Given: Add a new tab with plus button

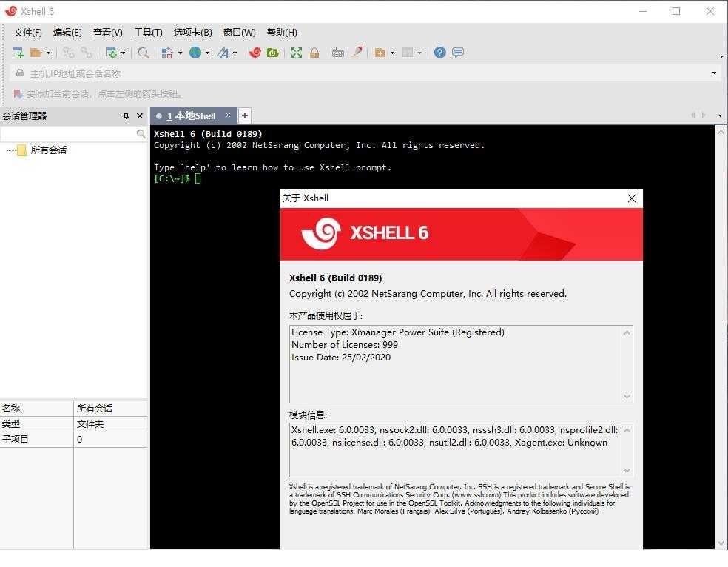Looking at the screenshot, I should (245, 115).
